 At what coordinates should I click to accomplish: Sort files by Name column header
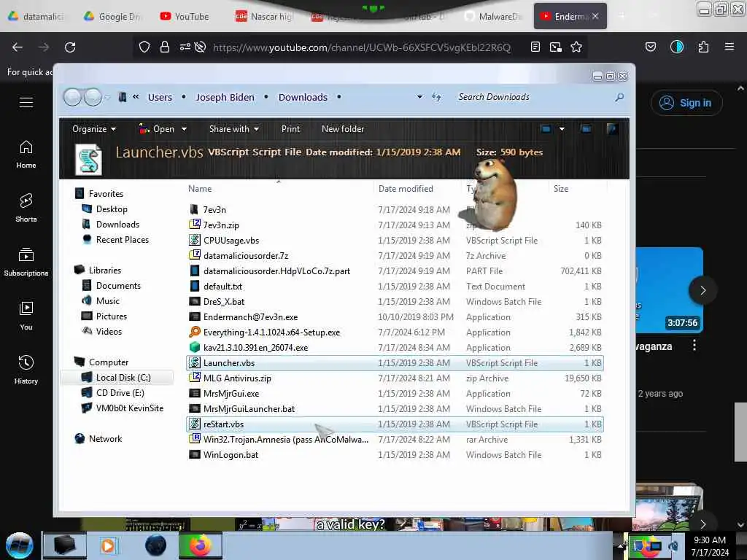[200, 189]
